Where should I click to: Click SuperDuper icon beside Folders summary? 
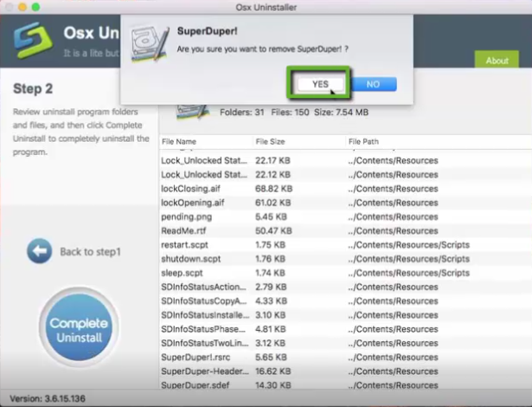[192, 113]
